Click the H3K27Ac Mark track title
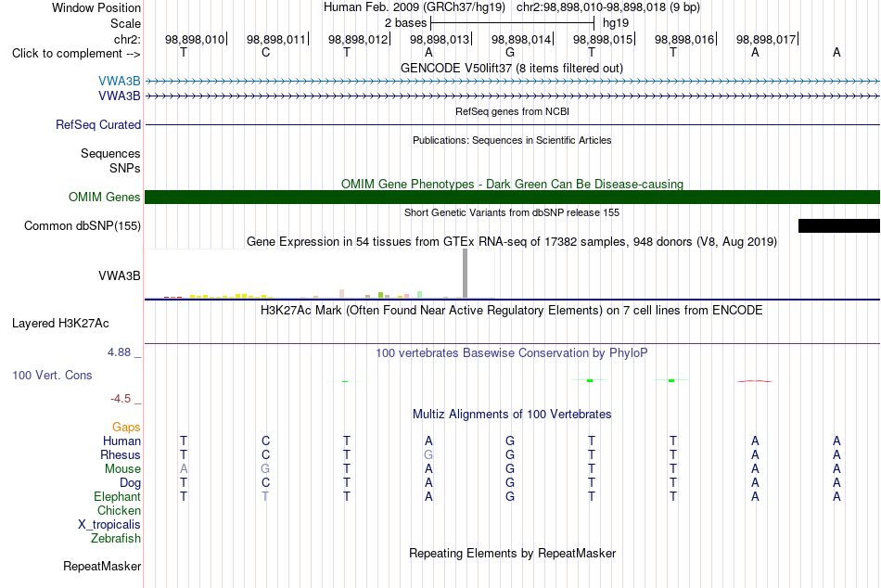Viewport: 881px width, 588px height. [511, 311]
